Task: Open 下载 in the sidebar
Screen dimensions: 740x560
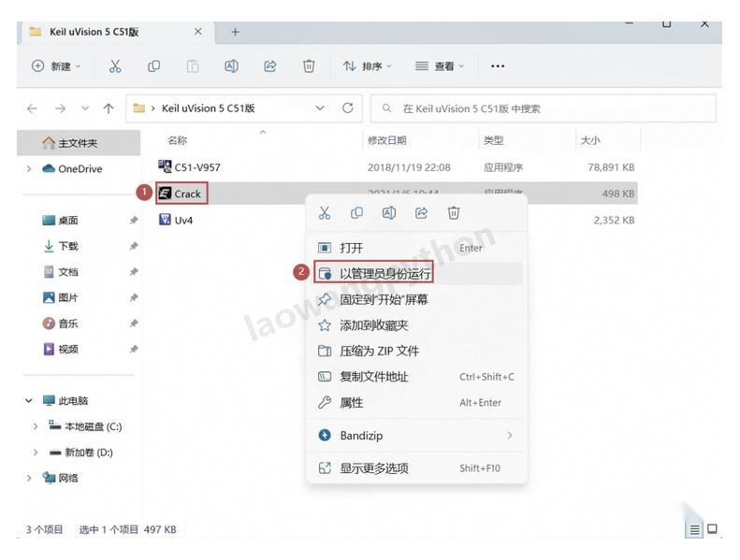Action: point(67,246)
